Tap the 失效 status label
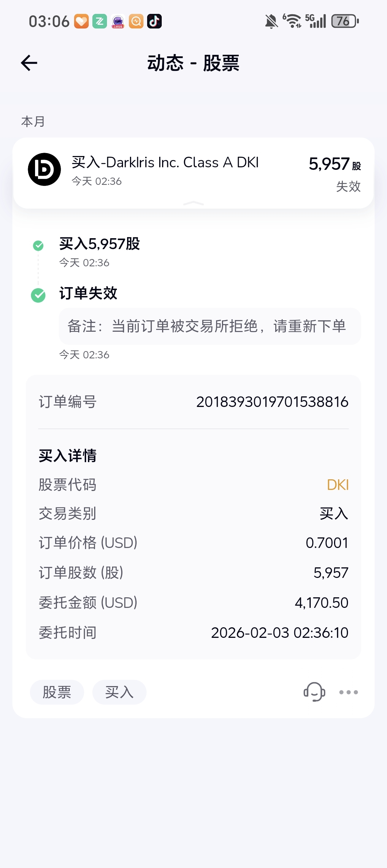The height and width of the screenshot is (868, 387). [348, 186]
